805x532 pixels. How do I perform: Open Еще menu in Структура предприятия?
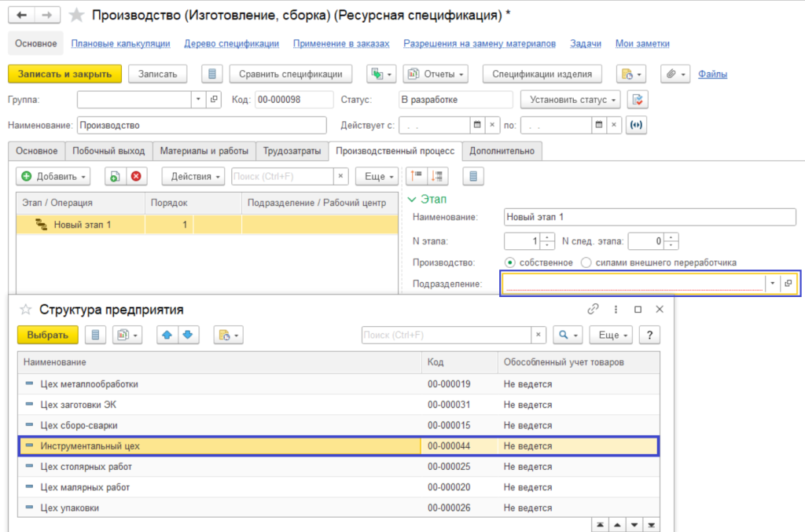pyautogui.click(x=612, y=335)
